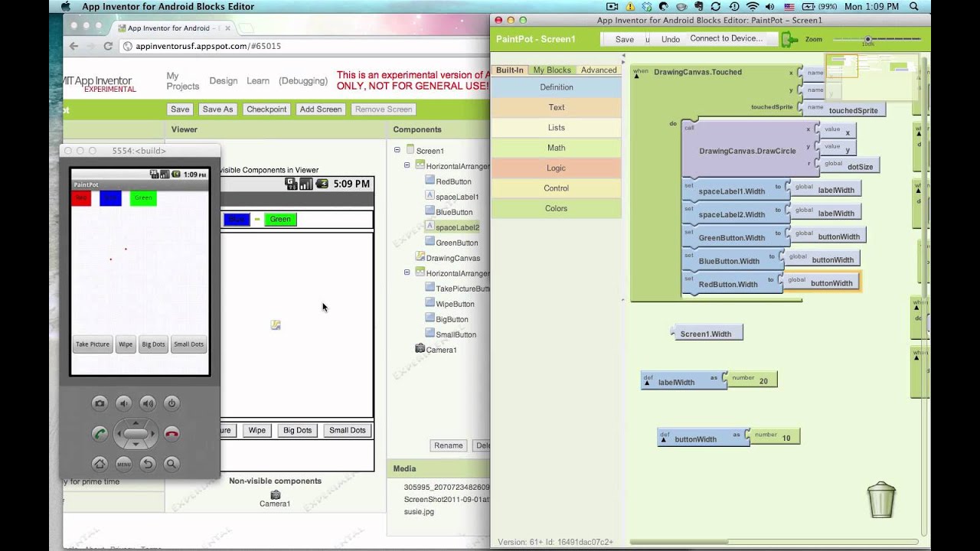
Task: Click the RedButton icon in component tree
Action: (x=430, y=181)
